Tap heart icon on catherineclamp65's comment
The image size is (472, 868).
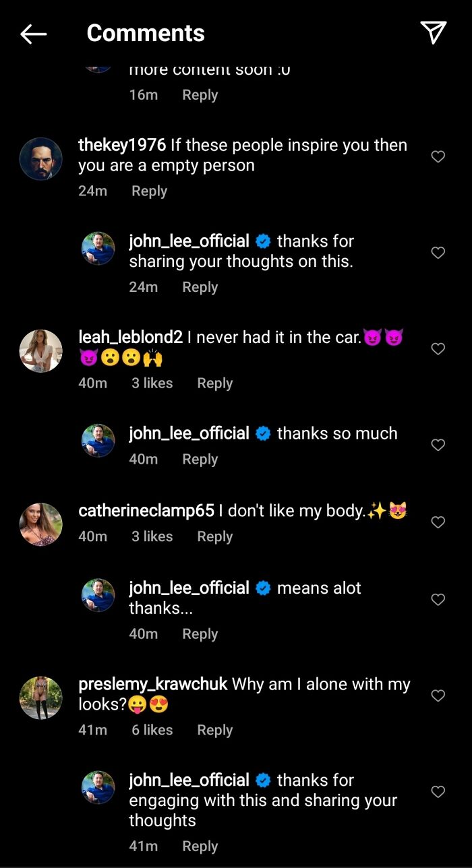pyautogui.click(x=438, y=522)
